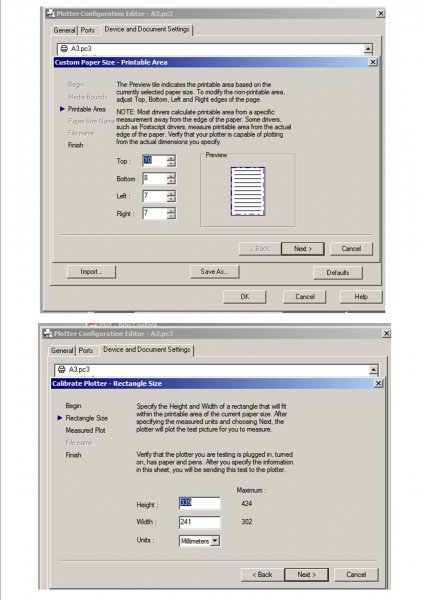Select Begin step in Calibrate Plotter wizard
424x600 pixels.
(x=73, y=406)
